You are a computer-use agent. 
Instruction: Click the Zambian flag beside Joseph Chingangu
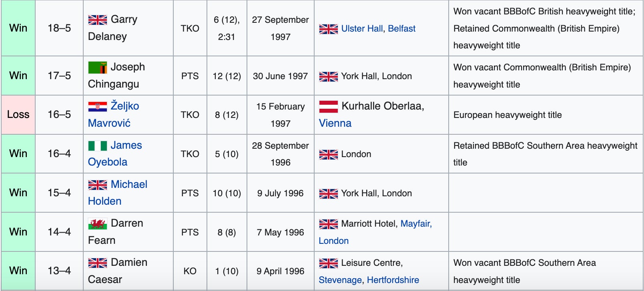[97, 67]
